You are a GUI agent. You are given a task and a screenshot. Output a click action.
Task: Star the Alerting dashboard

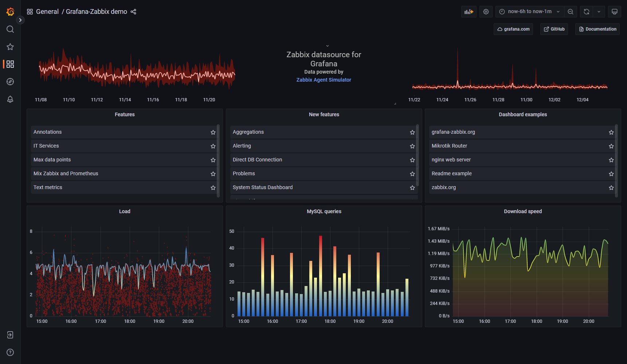tap(412, 146)
